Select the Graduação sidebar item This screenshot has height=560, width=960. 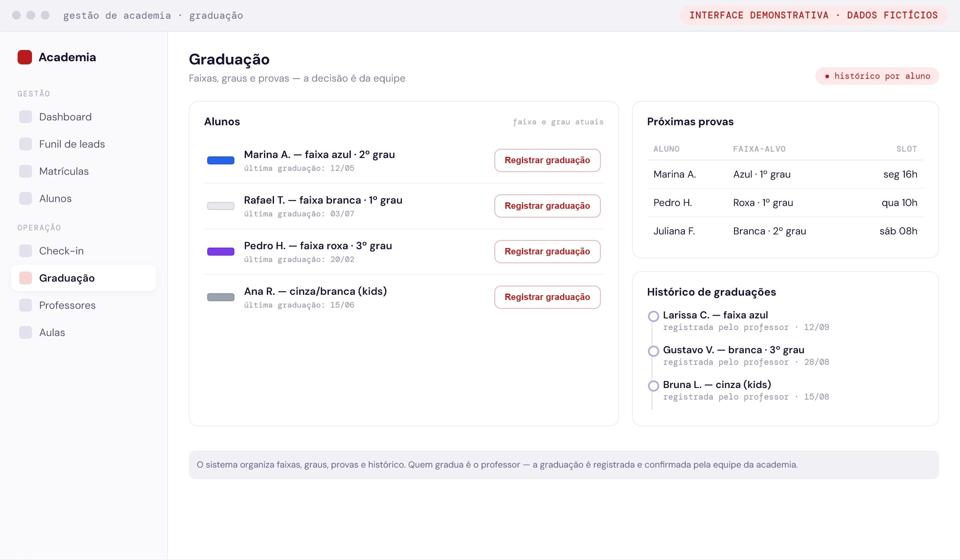84,278
